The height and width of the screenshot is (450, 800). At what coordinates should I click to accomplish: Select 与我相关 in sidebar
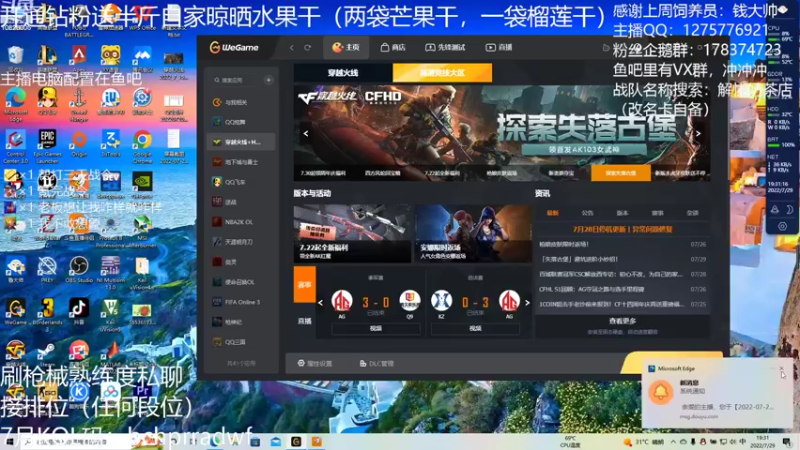pyautogui.click(x=241, y=102)
